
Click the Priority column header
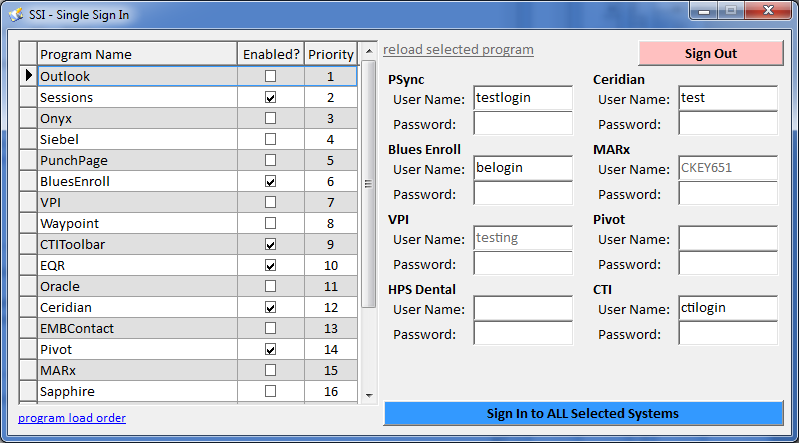[331, 54]
